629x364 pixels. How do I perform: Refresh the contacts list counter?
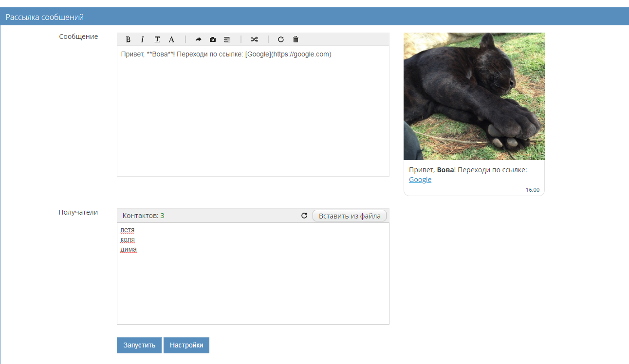pyautogui.click(x=304, y=216)
